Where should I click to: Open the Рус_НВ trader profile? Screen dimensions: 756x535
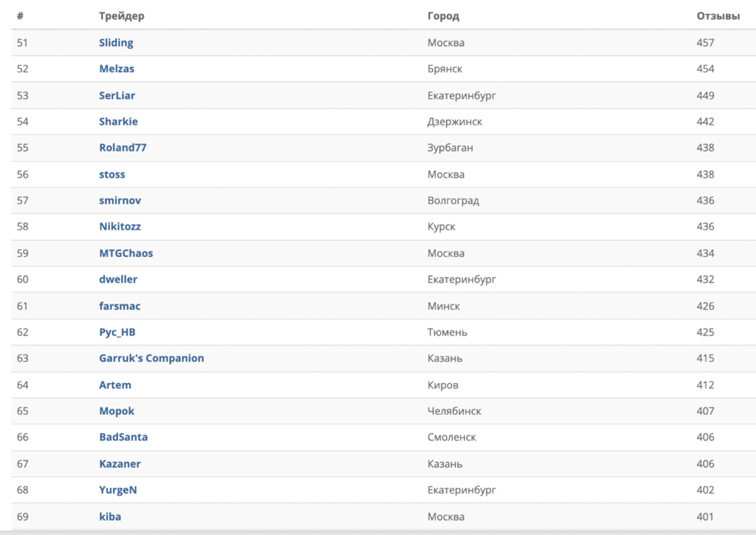(x=117, y=332)
